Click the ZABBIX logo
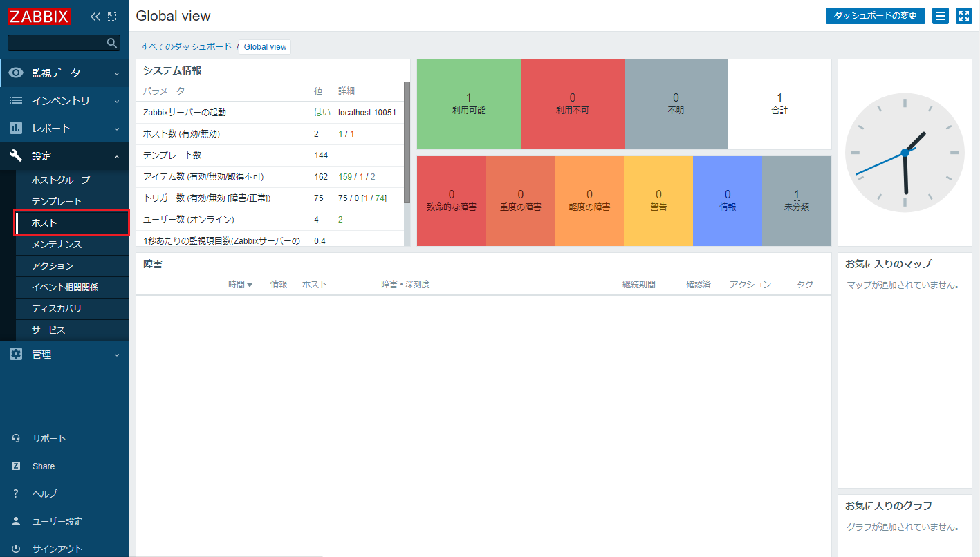Screen dimensions: 980x557 39,16
